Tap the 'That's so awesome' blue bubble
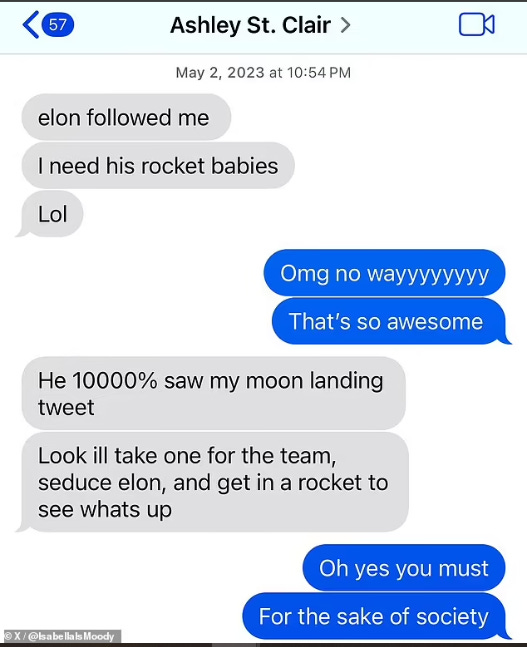This screenshot has width=527, height=647. click(389, 321)
